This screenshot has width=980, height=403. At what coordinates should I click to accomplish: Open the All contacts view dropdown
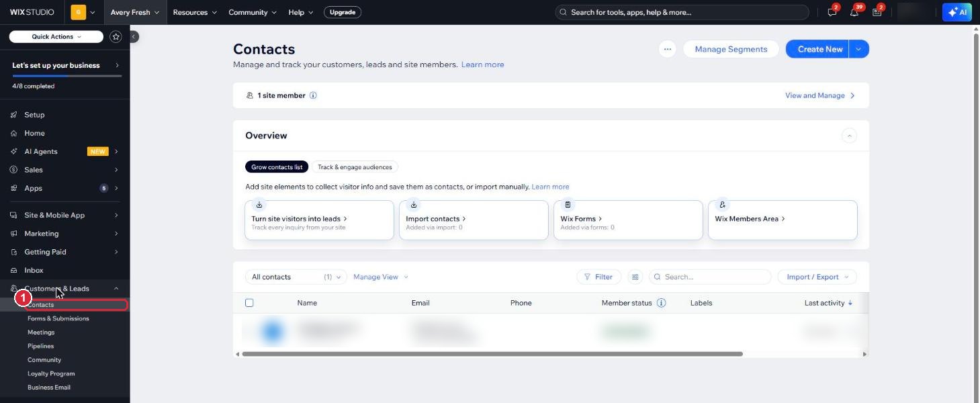tap(296, 277)
